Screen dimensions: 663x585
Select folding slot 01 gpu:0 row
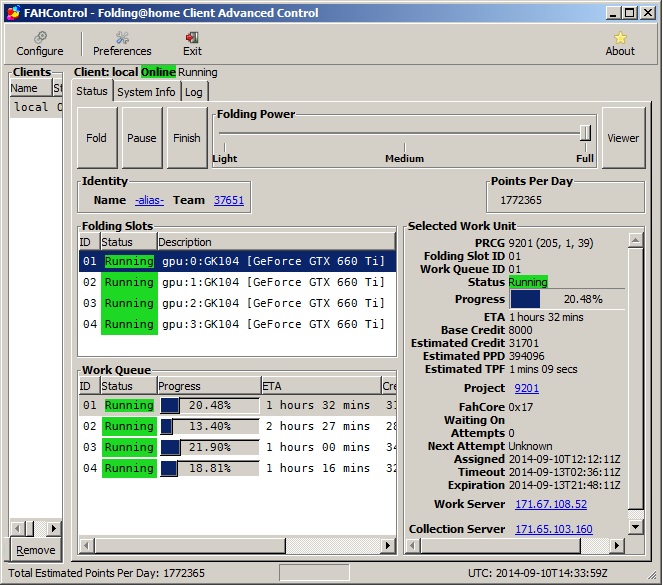[237, 261]
